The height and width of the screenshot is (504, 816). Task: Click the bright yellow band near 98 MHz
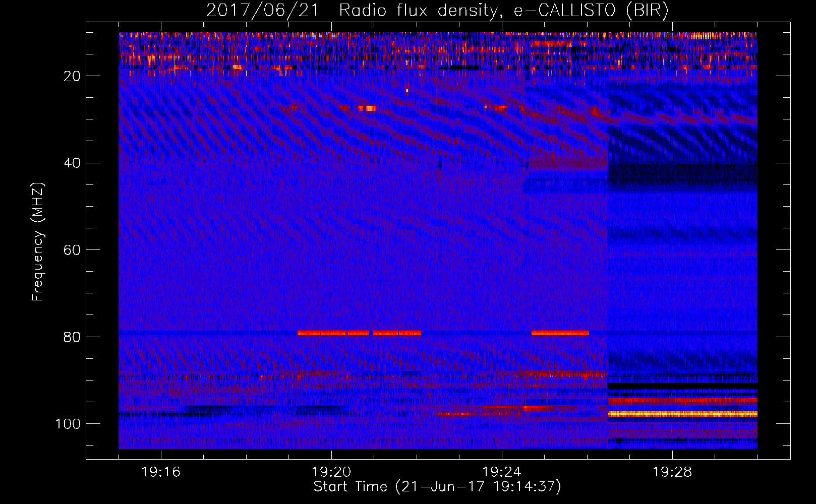(x=683, y=414)
